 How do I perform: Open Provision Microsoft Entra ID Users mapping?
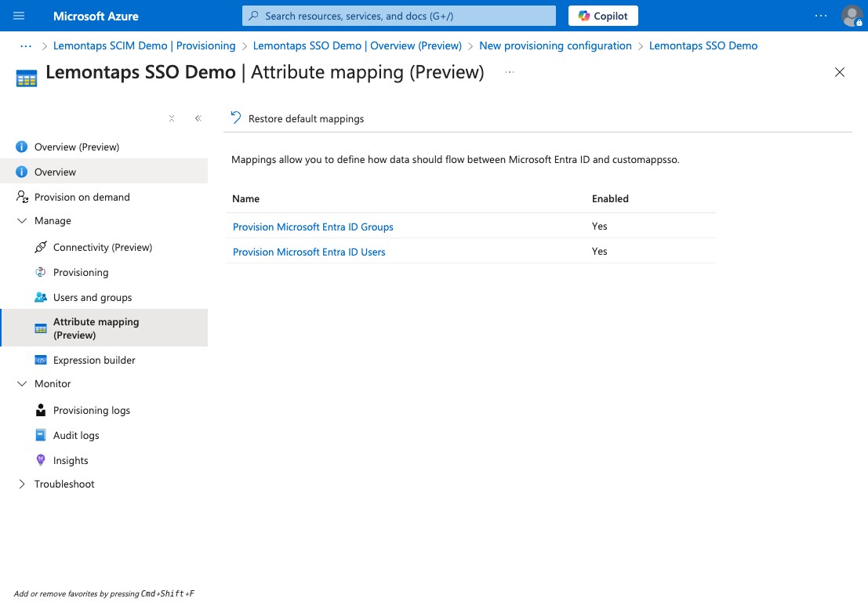309,252
